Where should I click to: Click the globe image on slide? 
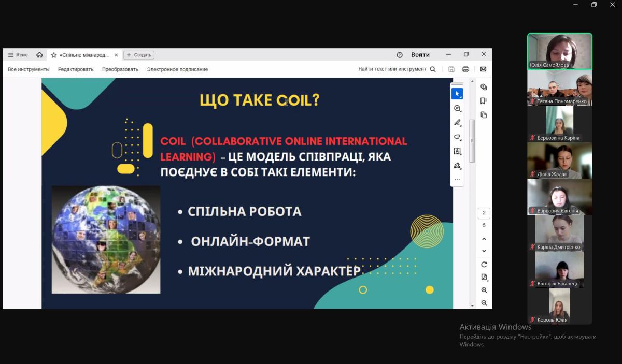pos(106,239)
